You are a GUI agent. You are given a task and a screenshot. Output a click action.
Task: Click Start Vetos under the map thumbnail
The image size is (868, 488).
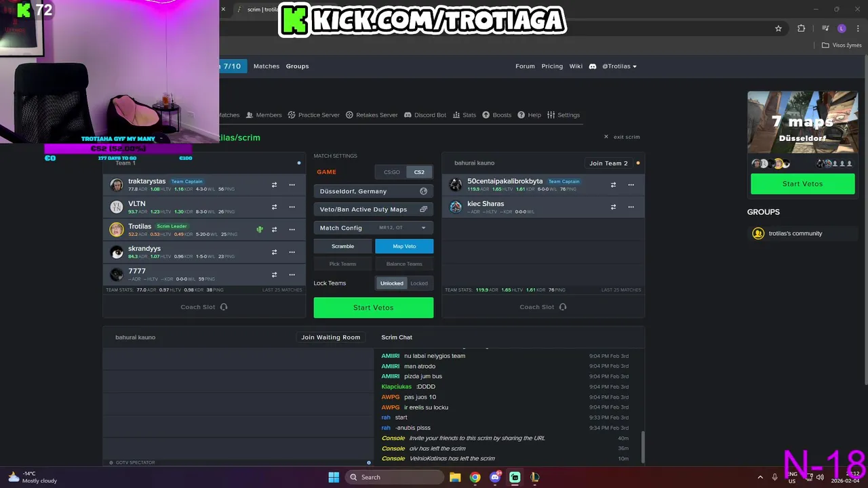[x=802, y=184]
